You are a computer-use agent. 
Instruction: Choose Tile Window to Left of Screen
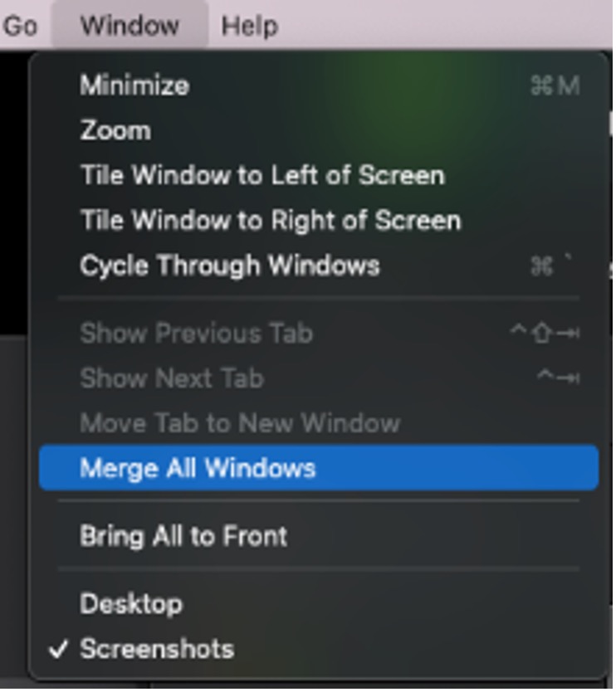click(262, 175)
